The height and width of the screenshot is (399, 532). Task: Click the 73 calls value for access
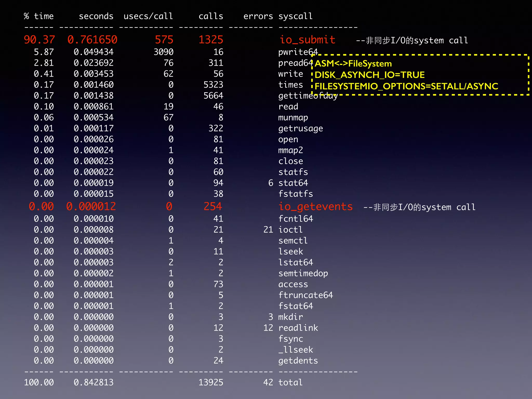click(218, 284)
